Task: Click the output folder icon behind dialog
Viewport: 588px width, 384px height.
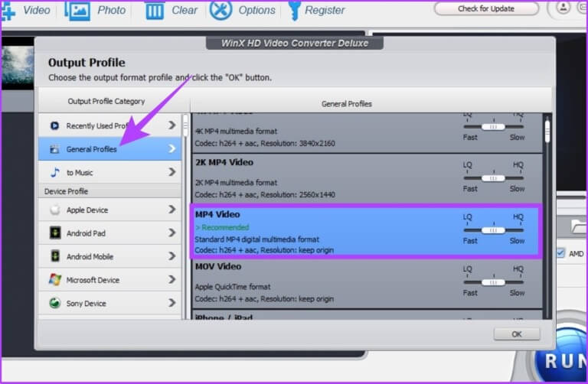Action: point(579,226)
